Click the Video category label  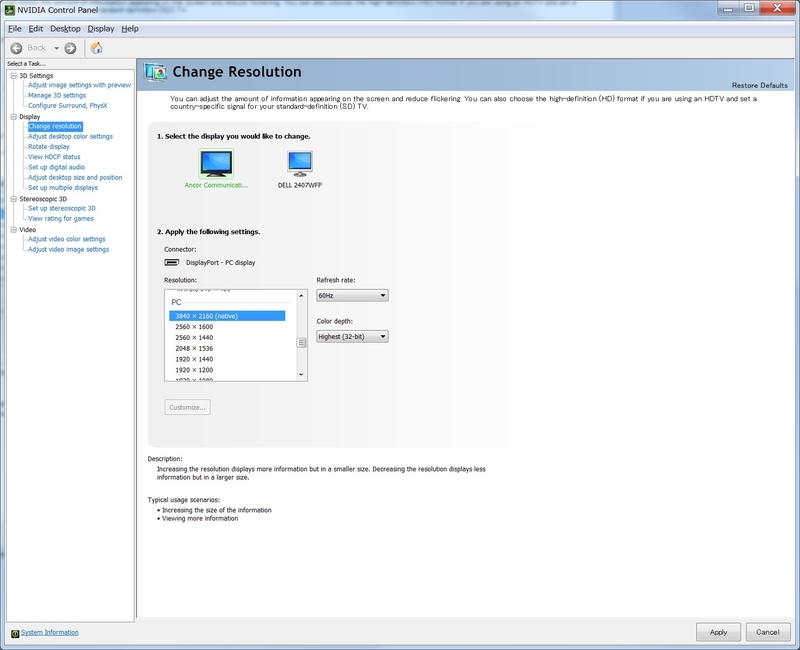28,230
